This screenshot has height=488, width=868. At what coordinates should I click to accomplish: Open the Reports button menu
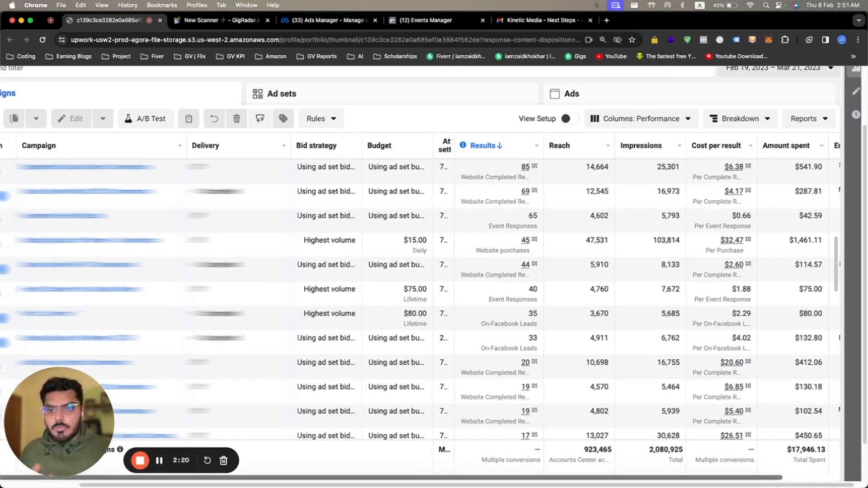click(x=808, y=118)
